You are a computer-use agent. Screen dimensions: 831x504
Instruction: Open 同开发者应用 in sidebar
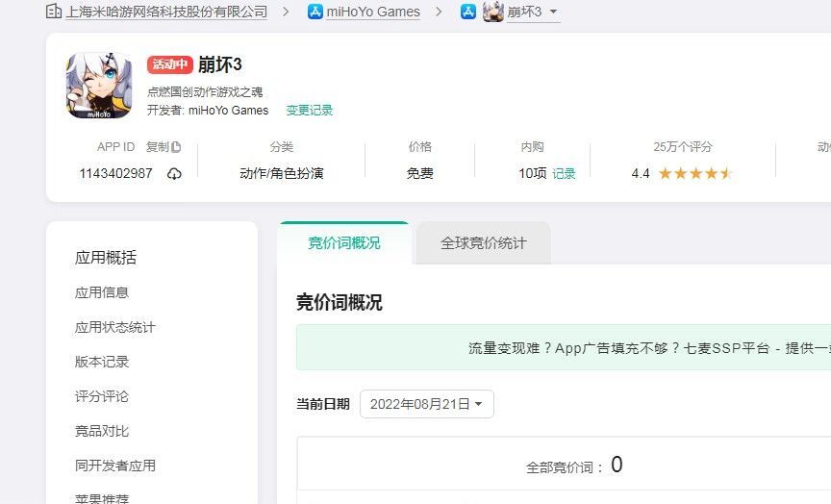pos(115,466)
